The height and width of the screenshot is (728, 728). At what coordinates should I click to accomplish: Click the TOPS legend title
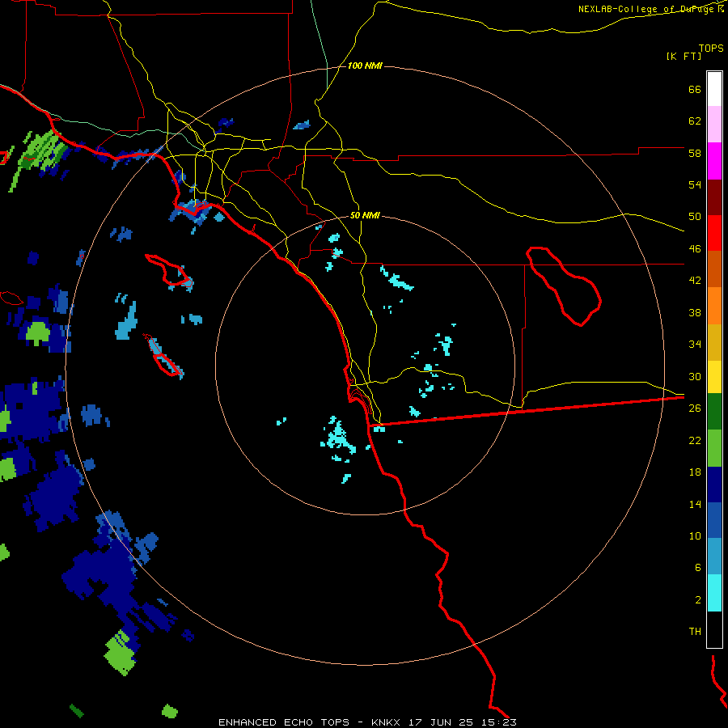tap(711, 48)
